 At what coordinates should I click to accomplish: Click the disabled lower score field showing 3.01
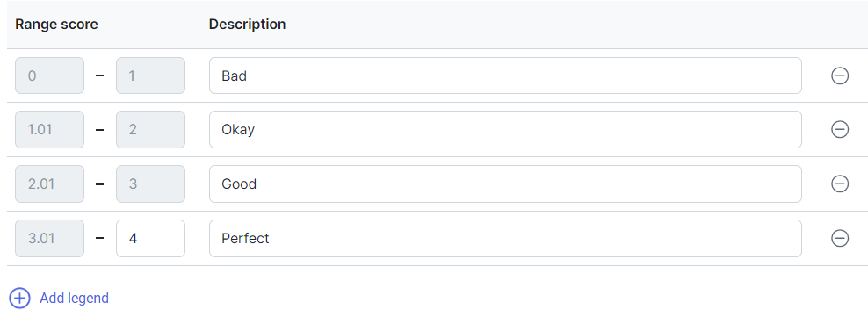(50, 238)
